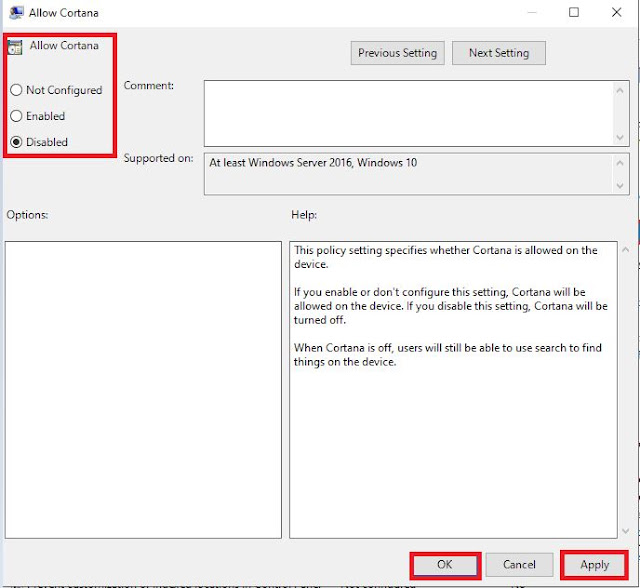Confirm with the OK button
Screen dimensions: 640x588
445,565
